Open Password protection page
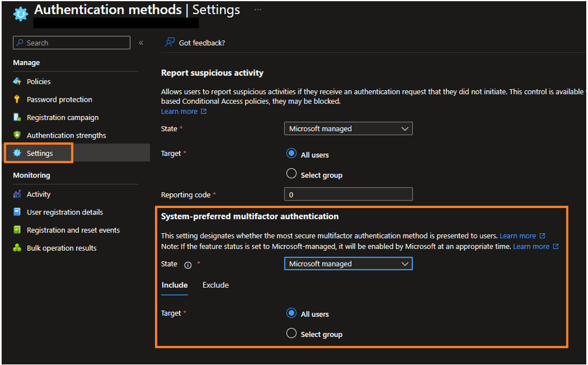The image size is (588, 365). (x=59, y=100)
